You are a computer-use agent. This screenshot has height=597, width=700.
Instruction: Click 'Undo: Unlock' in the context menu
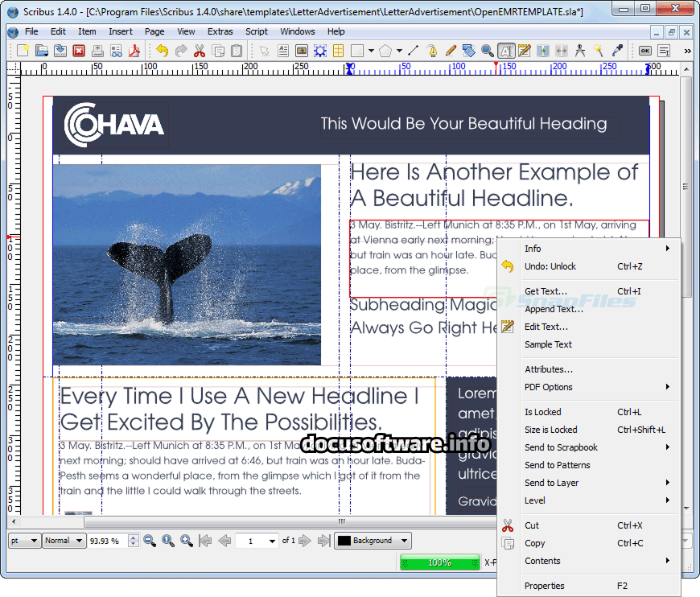550,266
